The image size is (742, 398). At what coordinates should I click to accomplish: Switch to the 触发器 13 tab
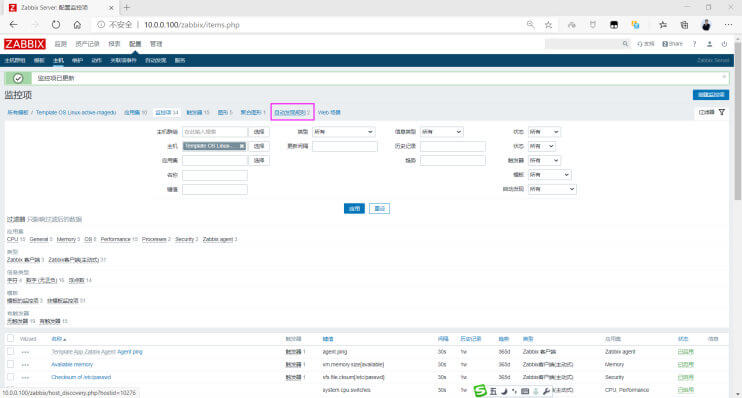(x=198, y=113)
